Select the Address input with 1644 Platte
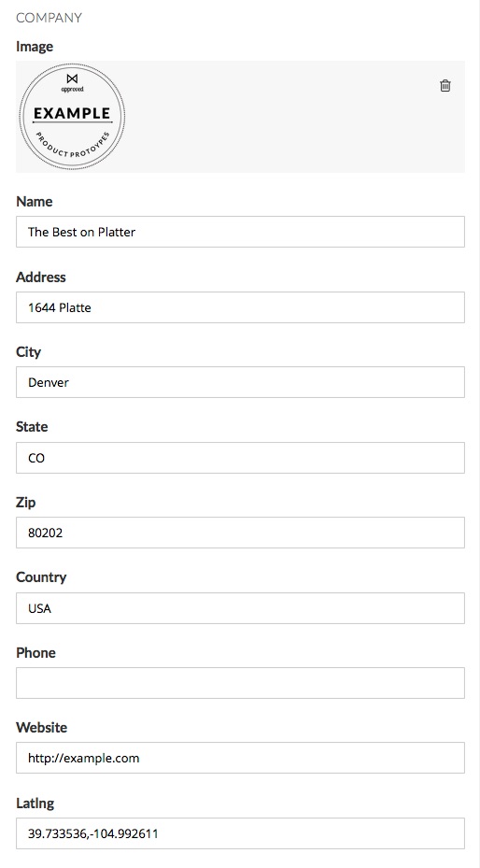The width and height of the screenshot is (480, 868). pyautogui.click(x=240, y=307)
